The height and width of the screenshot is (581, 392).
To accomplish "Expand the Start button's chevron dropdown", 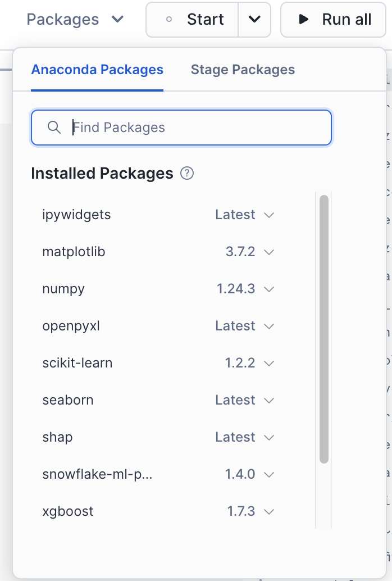I will 254,19.
